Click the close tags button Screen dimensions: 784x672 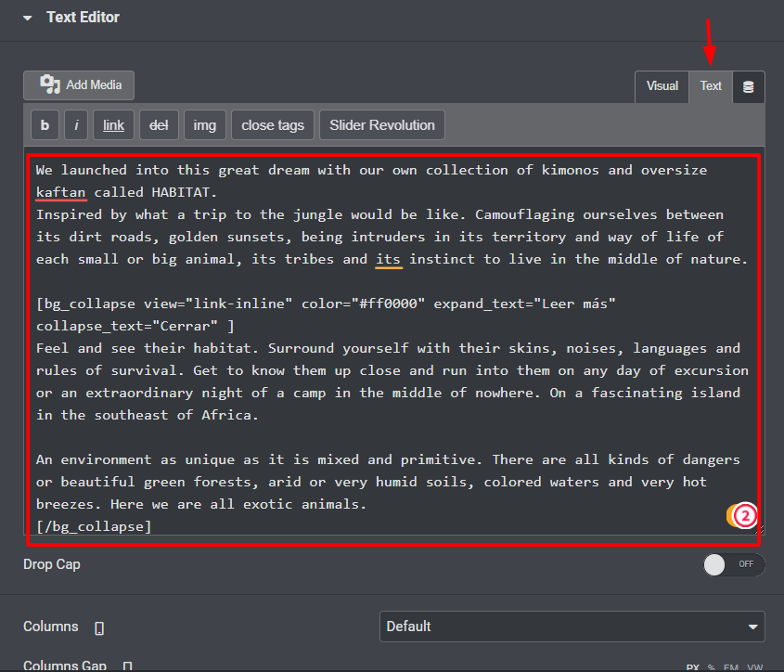(273, 125)
